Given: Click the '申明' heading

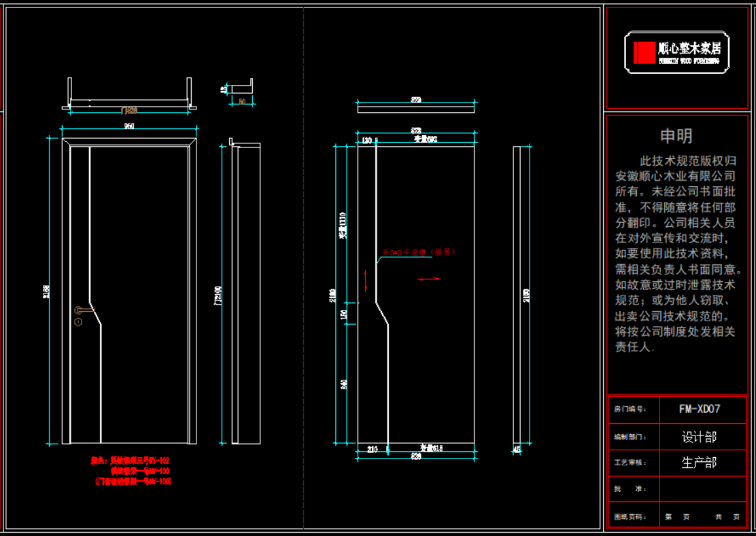Looking at the screenshot, I should pos(676,136).
